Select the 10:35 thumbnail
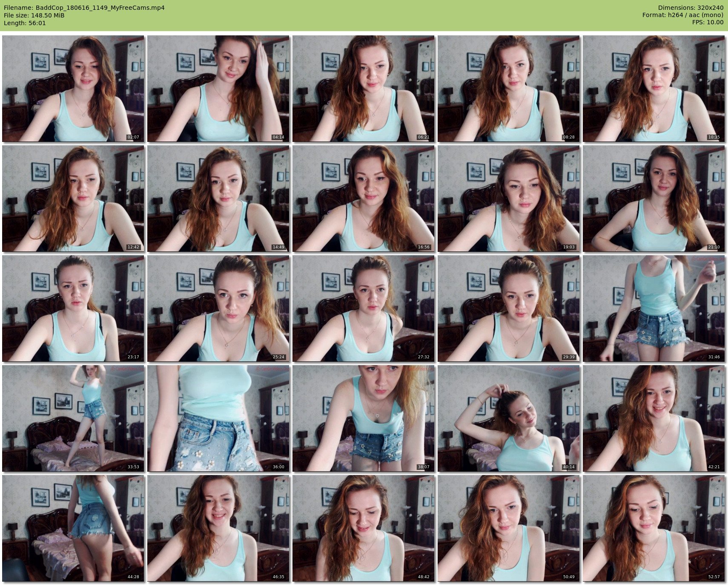 pos(653,88)
